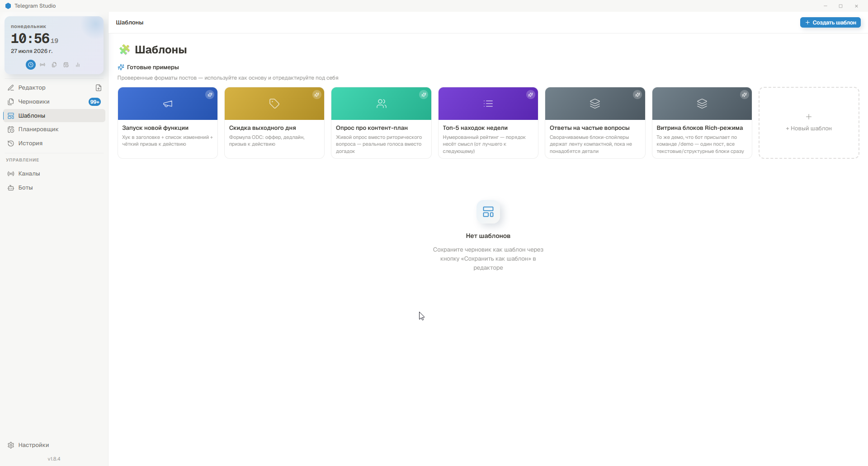Open Боты under Управление

(x=54, y=188)
